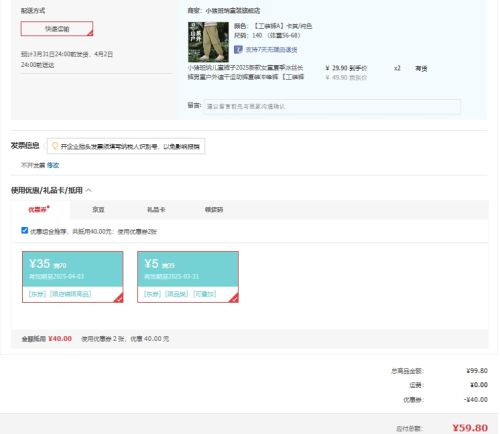Switch to the 礼品卡 tab

[x=156, y=210]
